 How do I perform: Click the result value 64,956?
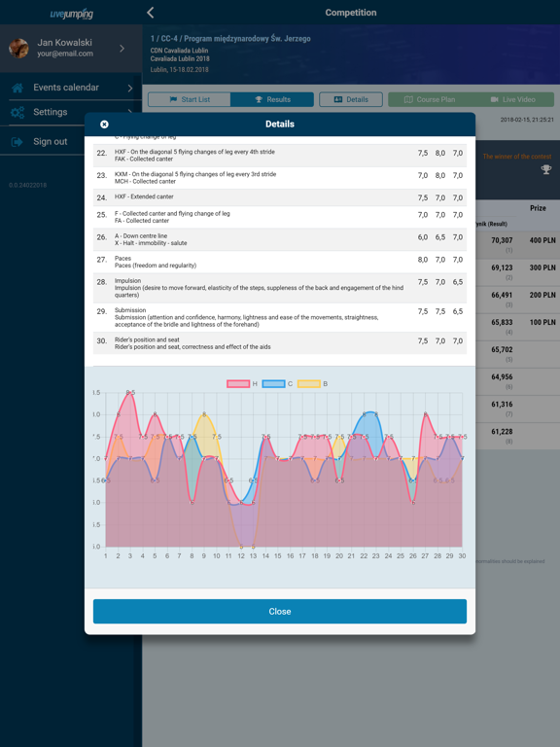[x=502, y=376]
